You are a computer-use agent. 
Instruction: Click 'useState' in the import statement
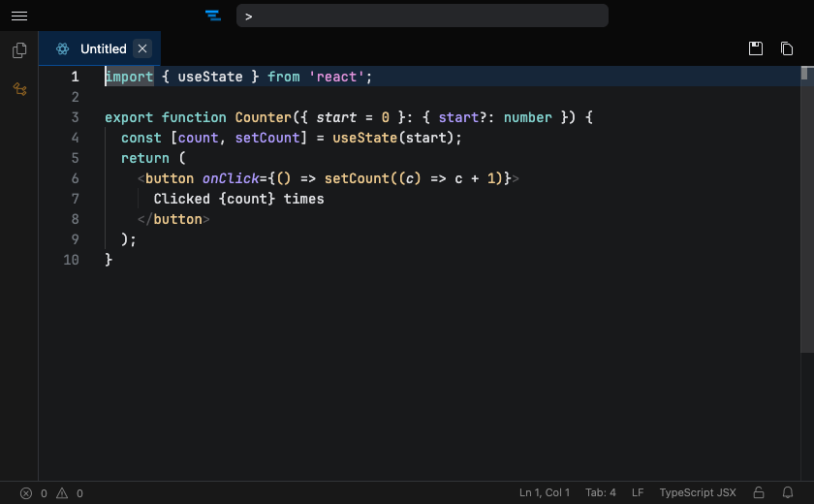tap(210, 77)
